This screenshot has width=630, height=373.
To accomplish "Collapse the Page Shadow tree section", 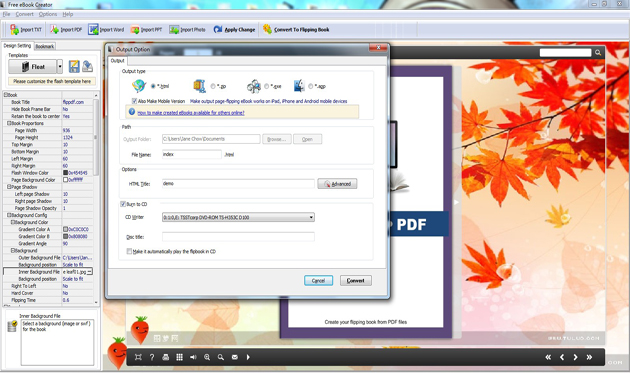I will click(x=9, y=187).
